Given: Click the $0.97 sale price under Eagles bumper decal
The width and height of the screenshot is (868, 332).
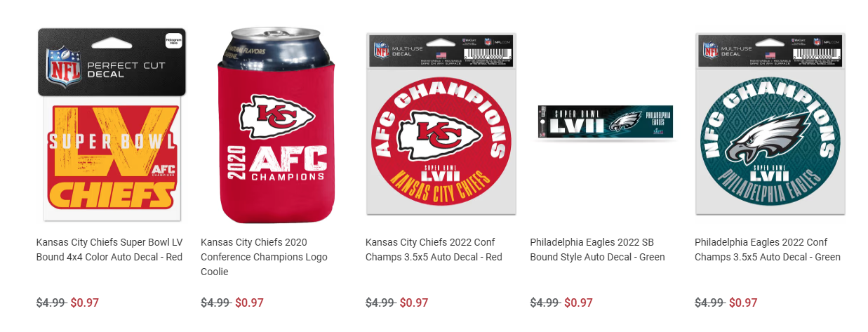Looking at the screenshot, I should tap(578, 303).
